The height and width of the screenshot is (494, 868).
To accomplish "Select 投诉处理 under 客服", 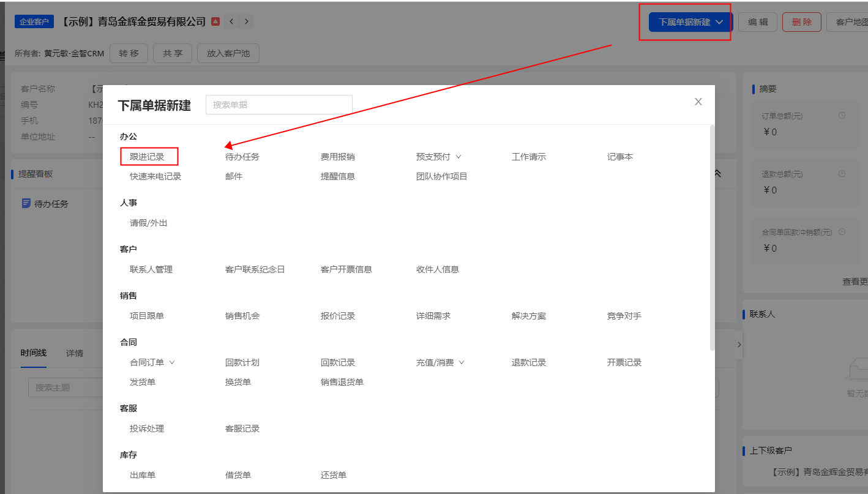I will [x=147, y=429].
